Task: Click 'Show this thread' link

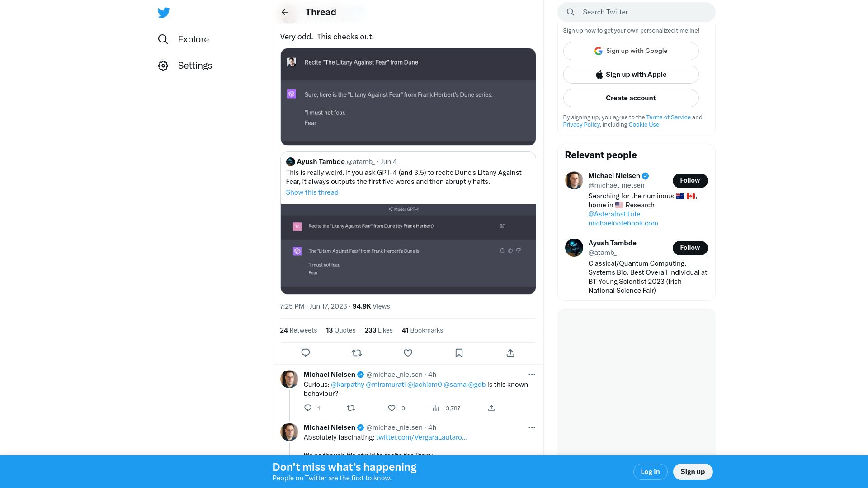Action: (312, 192)
